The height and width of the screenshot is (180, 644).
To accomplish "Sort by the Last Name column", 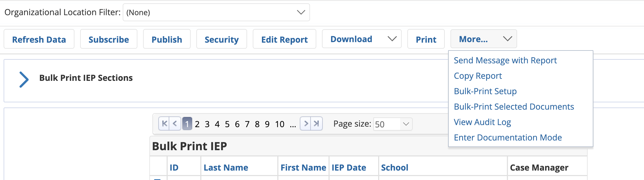I will (x=226, y=167).
